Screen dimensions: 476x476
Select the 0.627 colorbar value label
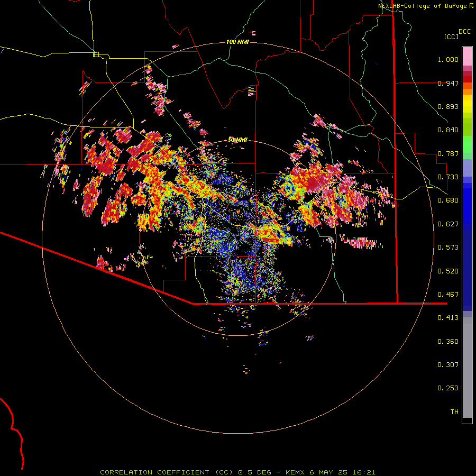click(x=448, y=224)
